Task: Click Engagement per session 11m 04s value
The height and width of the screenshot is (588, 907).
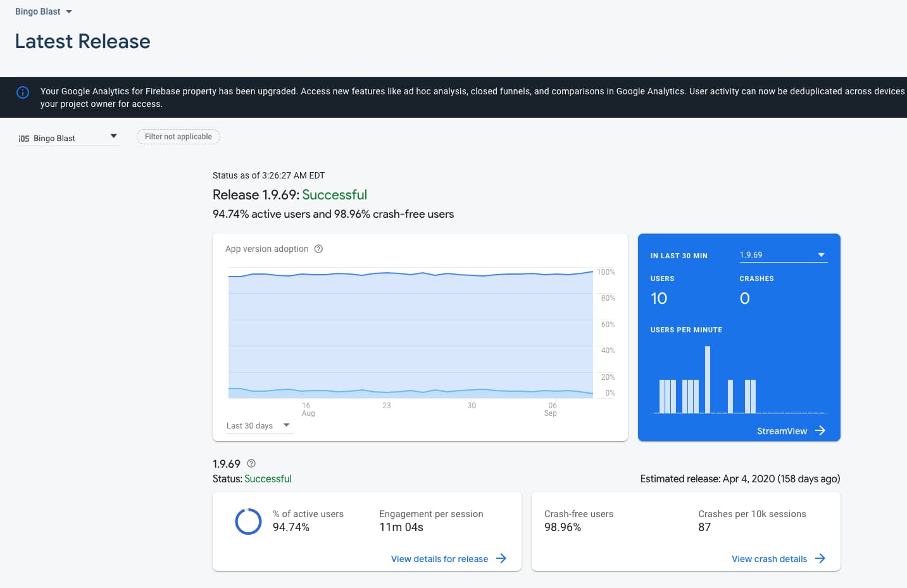Action: [x=401, y=527]
